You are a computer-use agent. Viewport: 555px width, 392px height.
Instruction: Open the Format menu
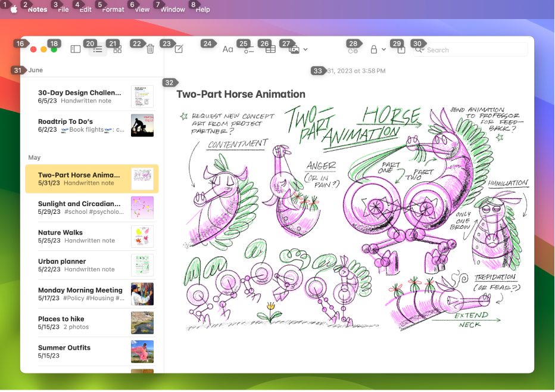point(113,10)
